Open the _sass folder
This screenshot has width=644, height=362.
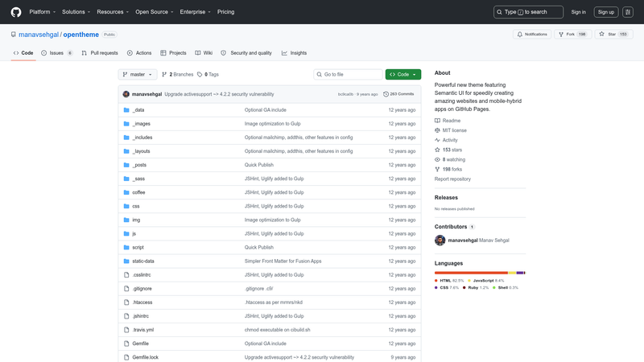pos(138,179)
